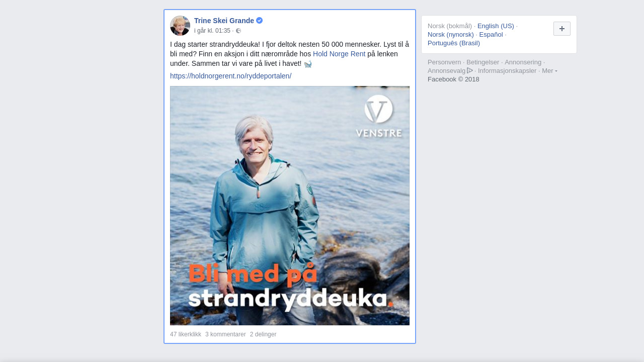
Task: Switch language to Norsk (nynorsk)
Action: [x=451, y=34]
